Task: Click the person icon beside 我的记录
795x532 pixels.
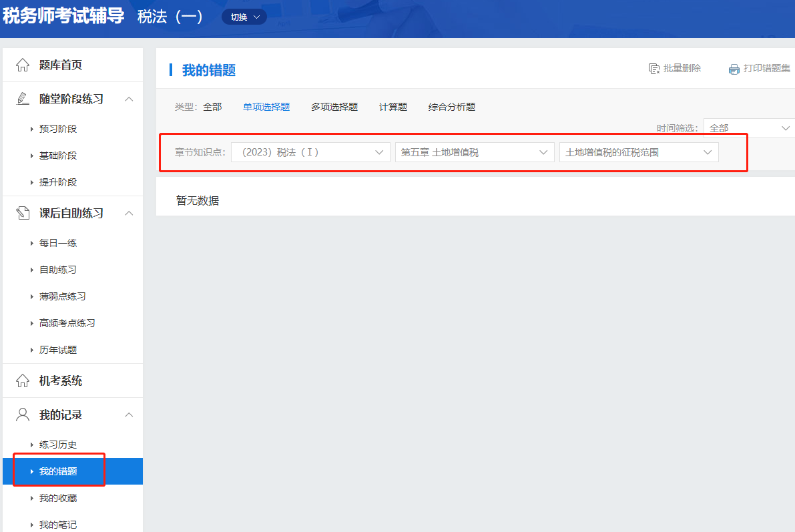Action: 23,415
